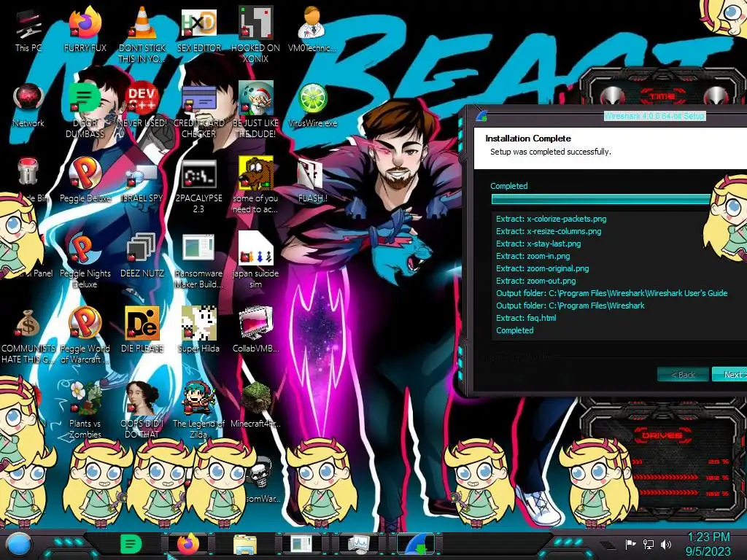Open the 2PACALYPSE 2.3 console icon
Image resolution: width=747 pixels, height=560 pixels.
click(199, 186)
